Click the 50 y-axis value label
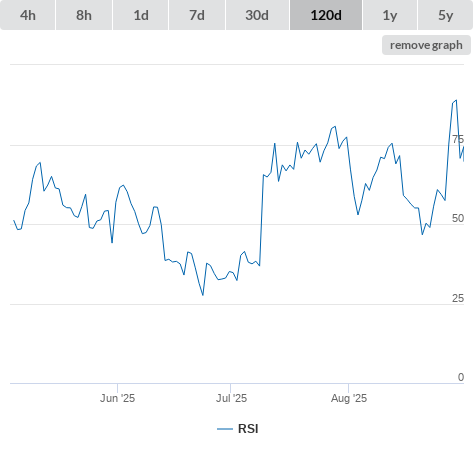Screen dimensions: 474x455 458,218
